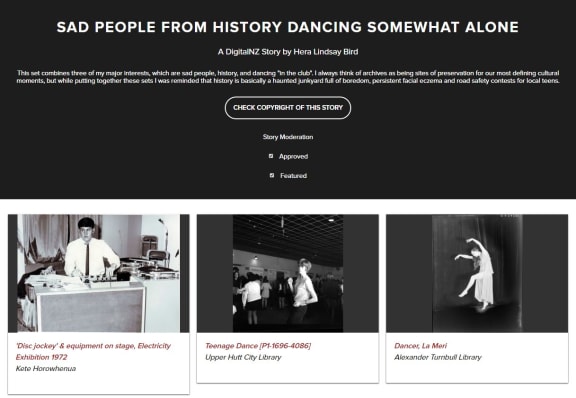Viewport: 576px width, 398px height.
Task: Open the La Meri dancer photo thumbnail
Action: (x=477, y=273)
